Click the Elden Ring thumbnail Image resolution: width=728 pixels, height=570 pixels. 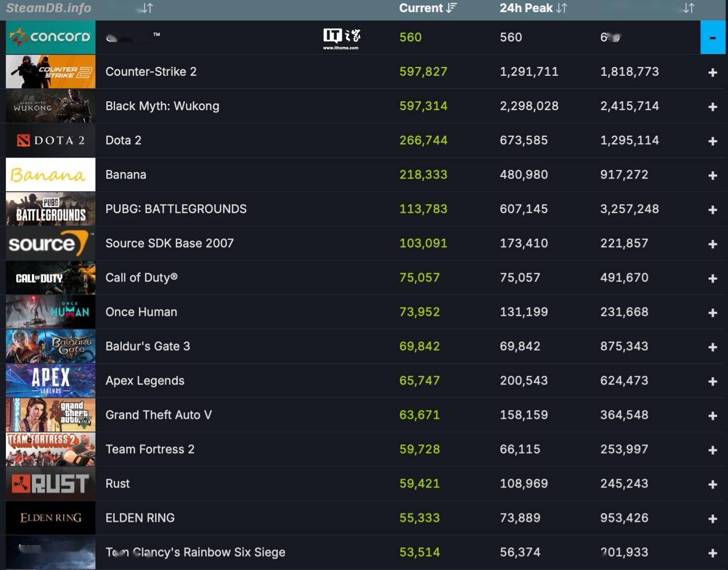[x=51, y=518]
